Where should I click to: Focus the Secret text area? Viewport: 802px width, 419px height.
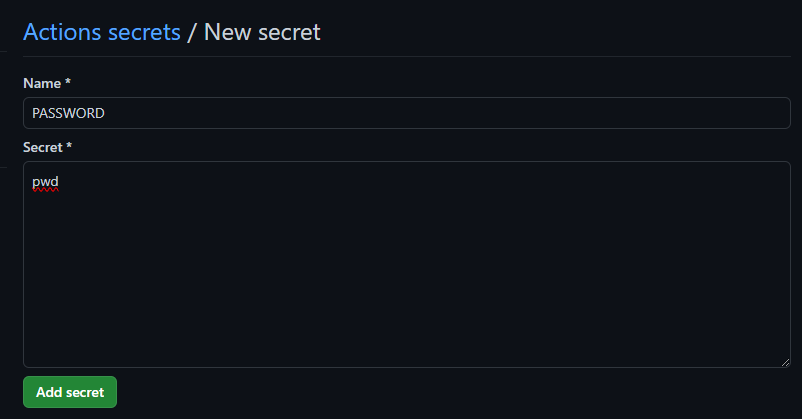[x=407, y=264]
